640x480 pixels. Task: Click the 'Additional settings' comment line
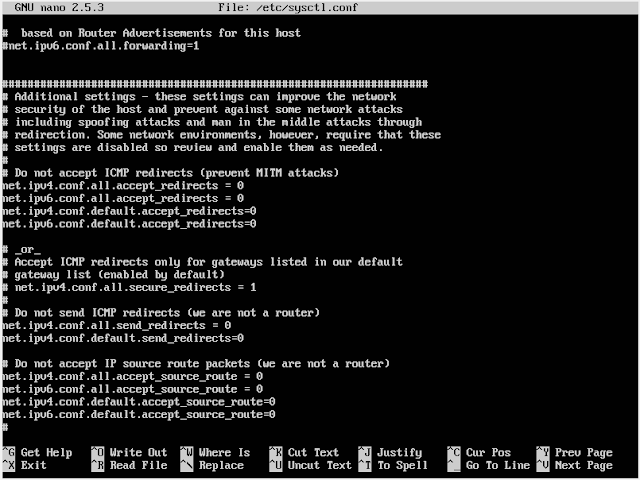pos(199,97)
